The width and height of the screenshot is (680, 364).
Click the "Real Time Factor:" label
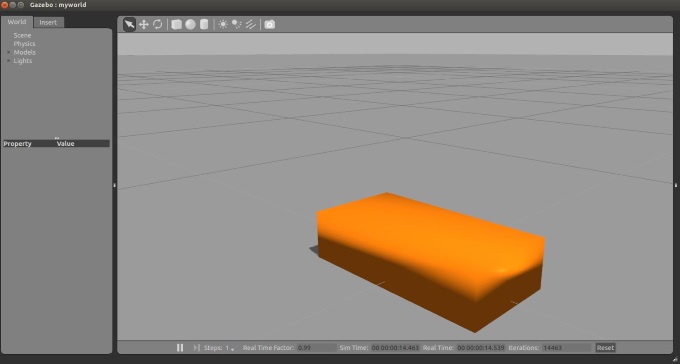coord(268,348)
